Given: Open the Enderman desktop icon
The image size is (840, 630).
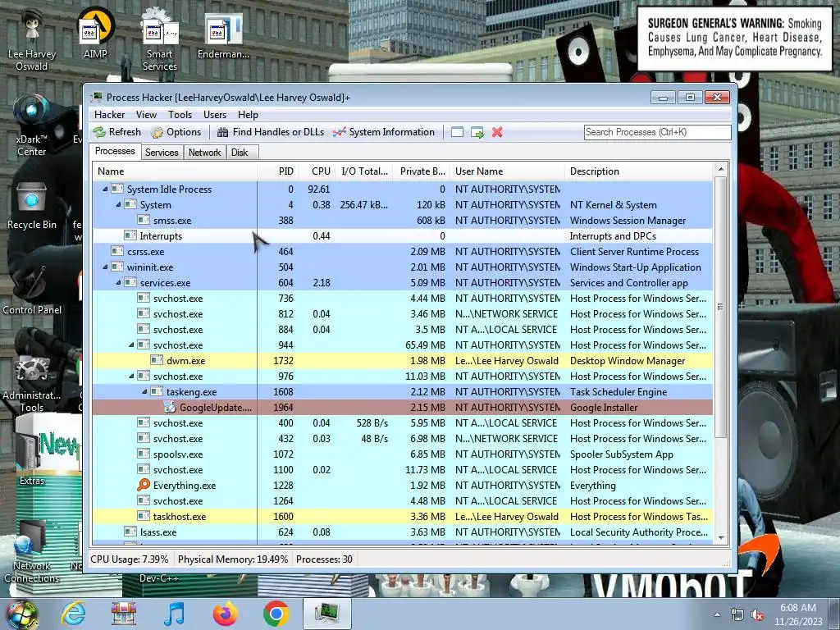Looking at the screenshot, I should pyautogui.click(x=223, y=35).
